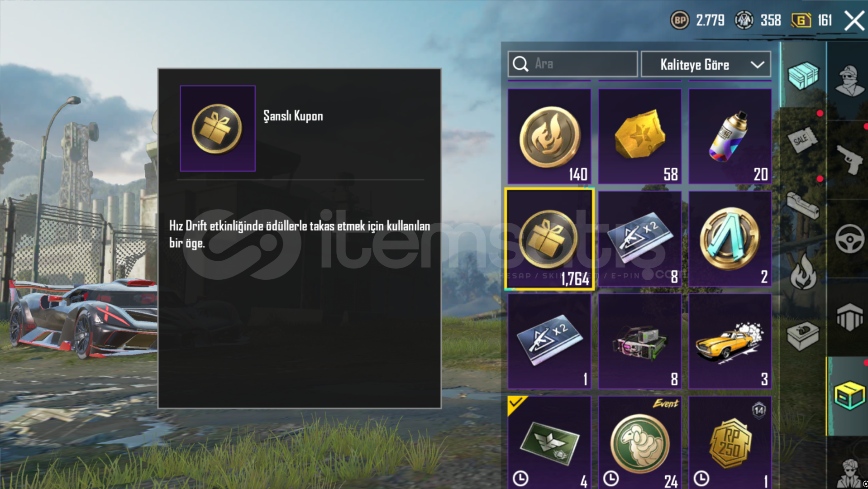Screen dimensions: 868x489
Task: Click the G gold currency icon
Action: point(801,20)
